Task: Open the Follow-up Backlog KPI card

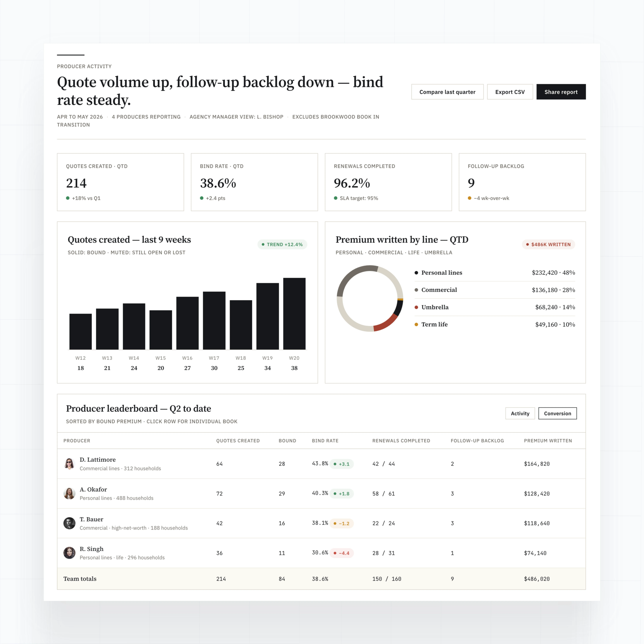Action: (x=522, y=182)
